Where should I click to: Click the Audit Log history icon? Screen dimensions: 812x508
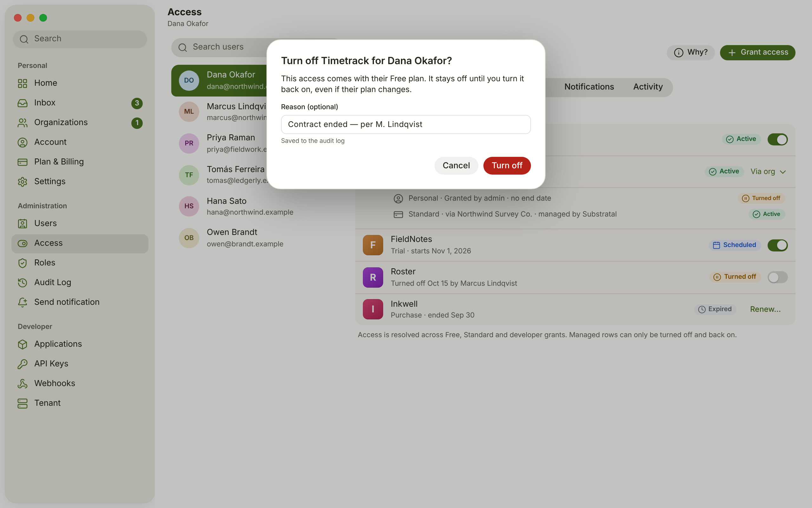(x=23, y=283)
